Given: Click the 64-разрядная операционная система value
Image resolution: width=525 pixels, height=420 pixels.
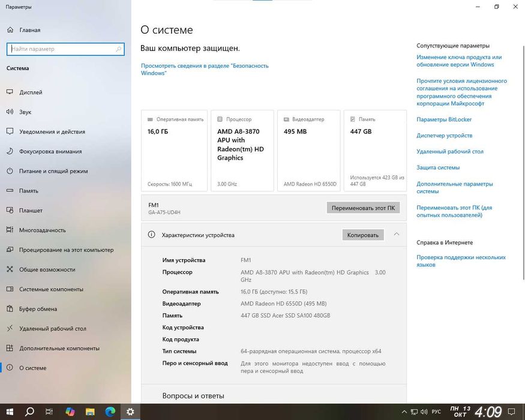Looking at the screenshot, I should click(x=311, y=351).
